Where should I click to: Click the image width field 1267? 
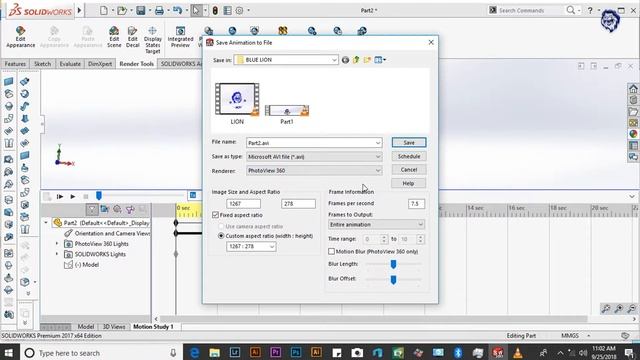click(243, 204)
